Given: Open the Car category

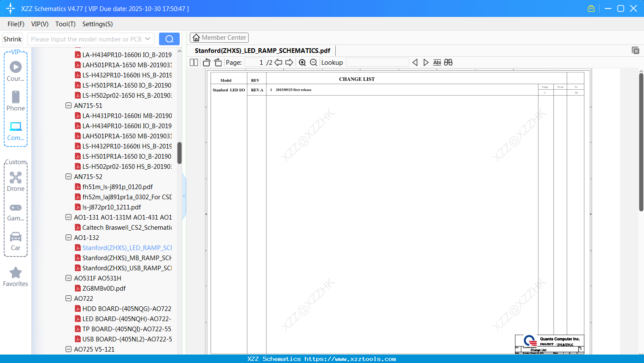Looking at the screenshot, I should click(x=16, y=241).
